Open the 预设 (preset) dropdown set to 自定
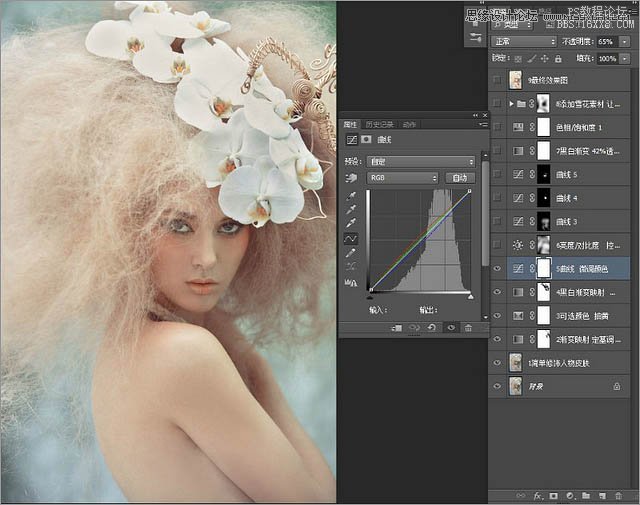The height and width of the screenshot is (505, 640). (x=421, y=162)
